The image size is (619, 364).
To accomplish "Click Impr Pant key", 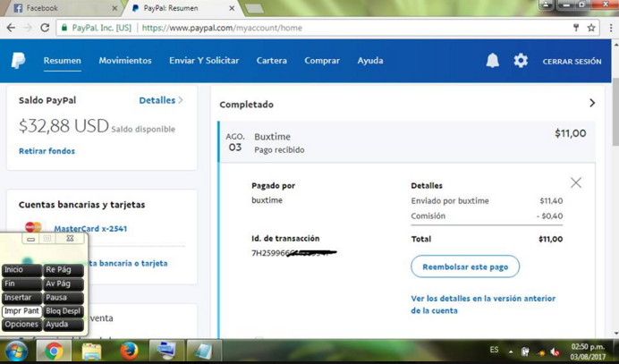I will tap(21, 311).
